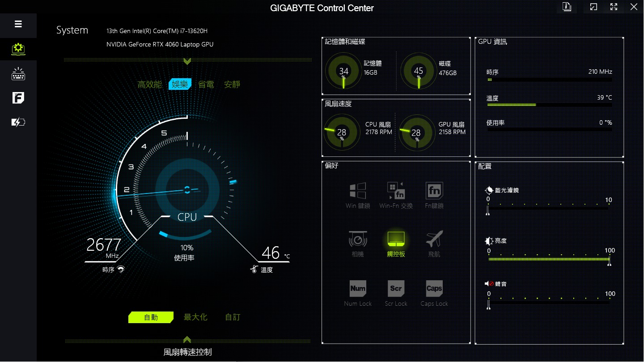The height and width of the screenshot is (362, 644).
Task: Click the 亮度 brightness sun icon
Action: [489, 241]
